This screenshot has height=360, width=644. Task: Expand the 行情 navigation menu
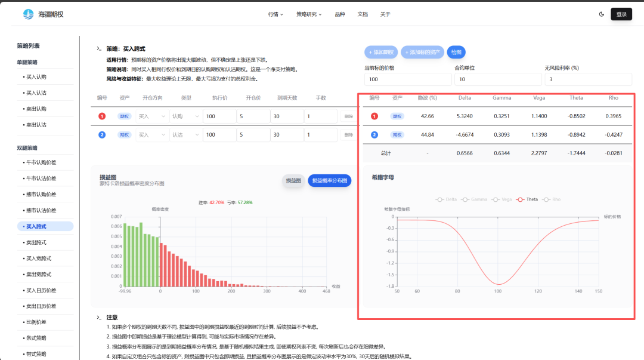[275, 14]
